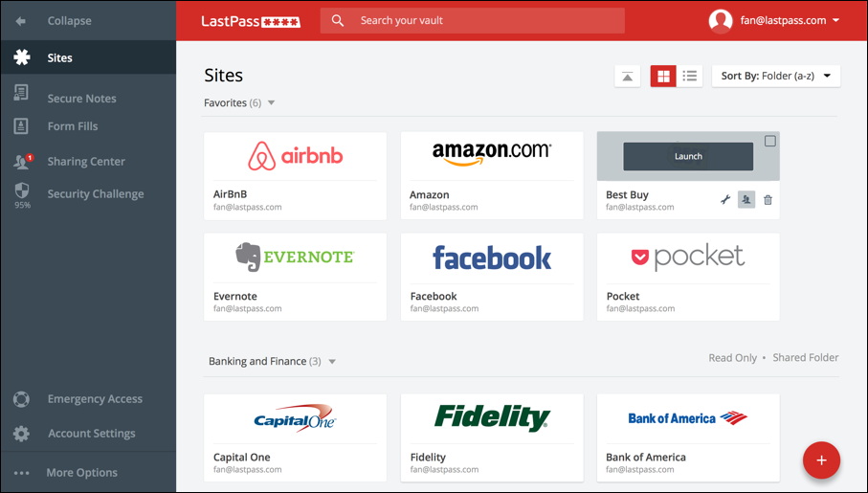Open the Amazon logo tile
The width and height of the screenshot is (868, 493).
(492, 156)
